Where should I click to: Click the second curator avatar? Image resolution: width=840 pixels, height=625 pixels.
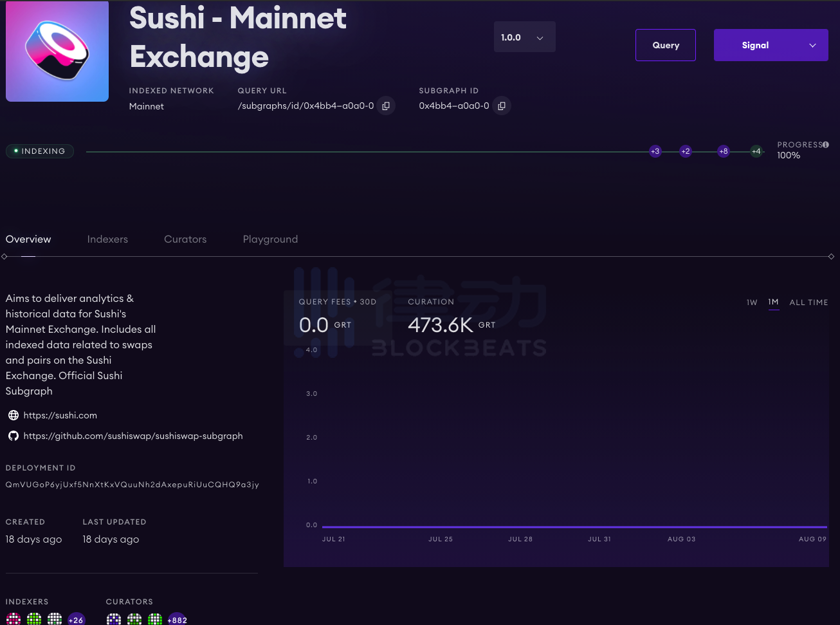[134, 620]
